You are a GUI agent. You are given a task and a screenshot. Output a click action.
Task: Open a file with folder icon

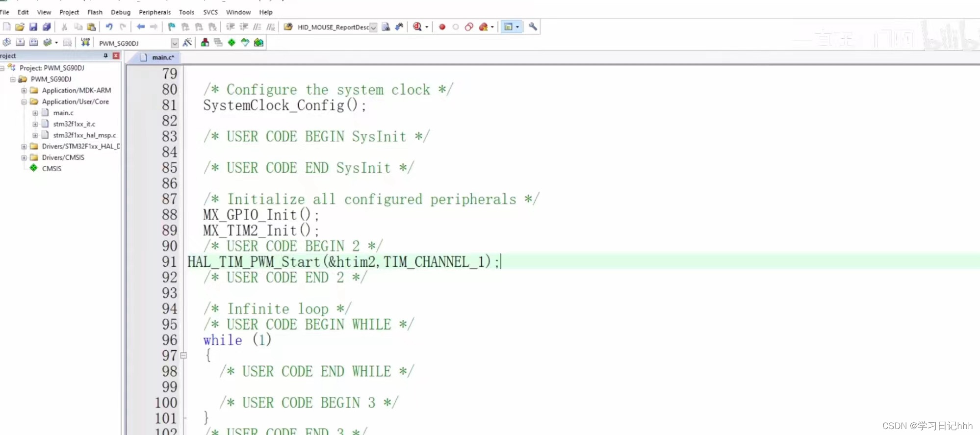pos(20,27)
